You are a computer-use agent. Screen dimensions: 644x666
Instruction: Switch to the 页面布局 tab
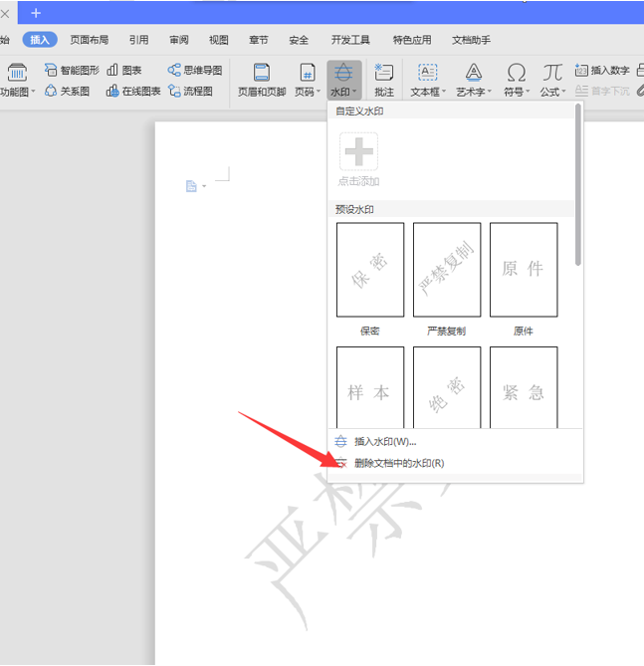[x=90, y=40]
